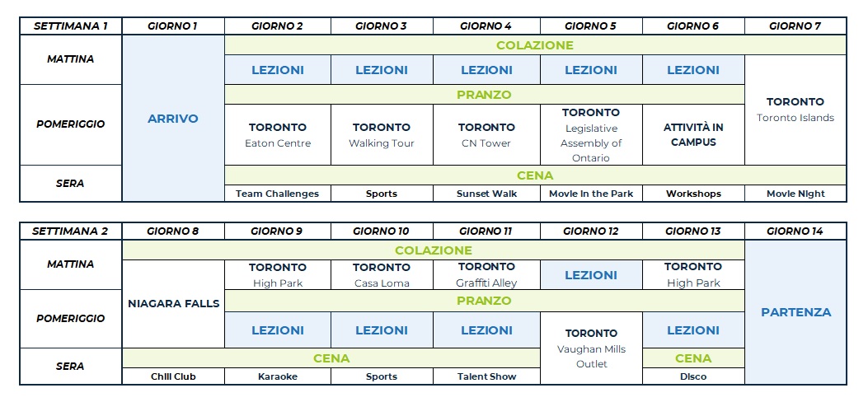Click the Toronto Islands cell
Image resolution: width=868 pixels, height=402 pixels.
point(795,110)
